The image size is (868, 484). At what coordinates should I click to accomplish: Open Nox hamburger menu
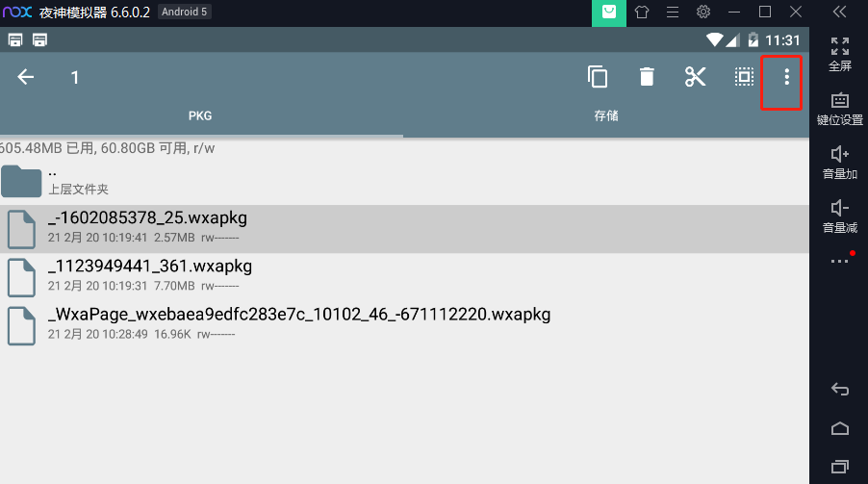click(x=673, y=12)
